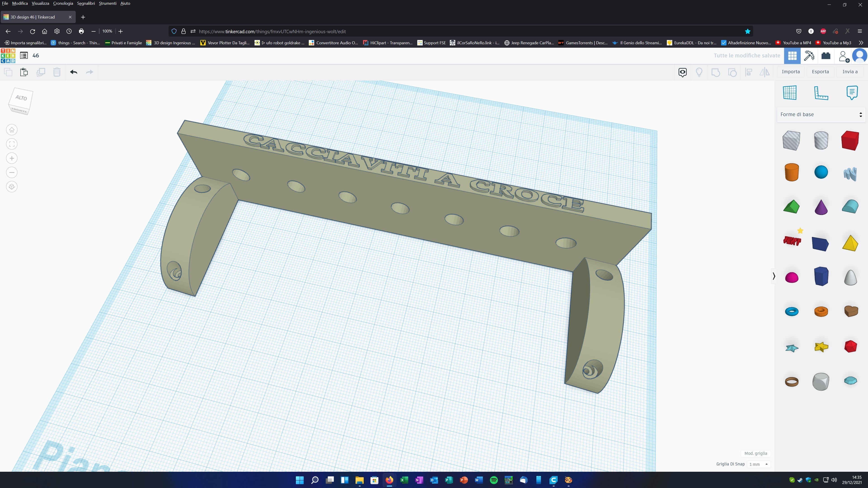
Task: Click the Esporta button
Action: (820, 72)
